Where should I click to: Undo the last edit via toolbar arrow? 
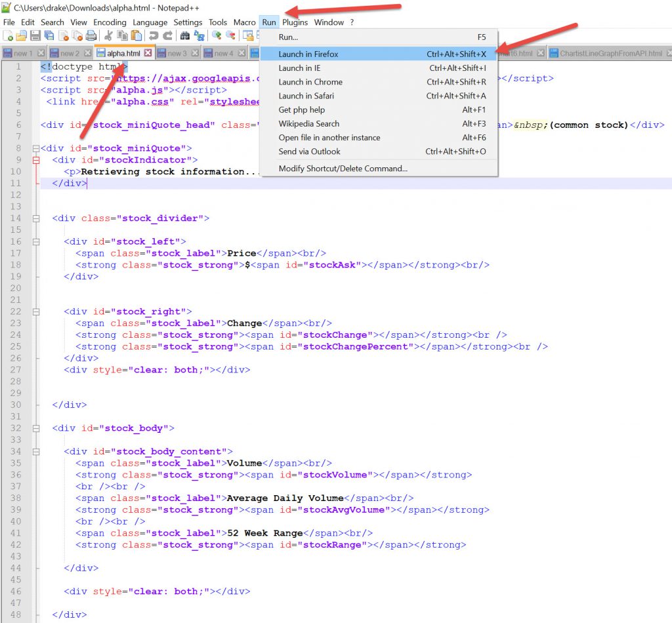pyautogui.click(x=154, y=35)
